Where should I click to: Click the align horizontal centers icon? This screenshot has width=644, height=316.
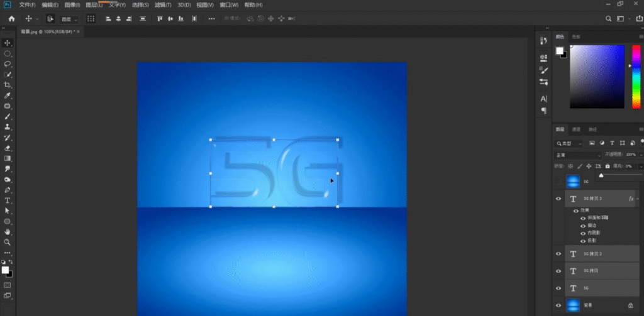pos(118,18)
